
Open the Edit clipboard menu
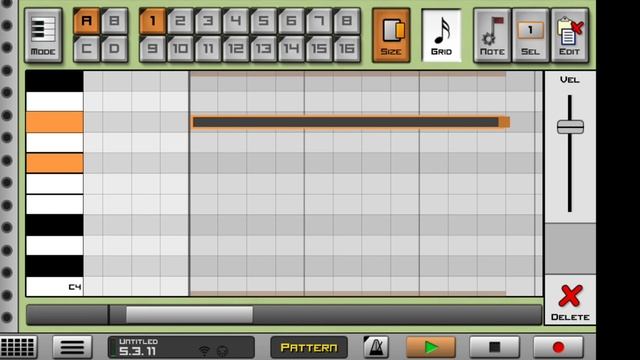(x=569, y=36)
